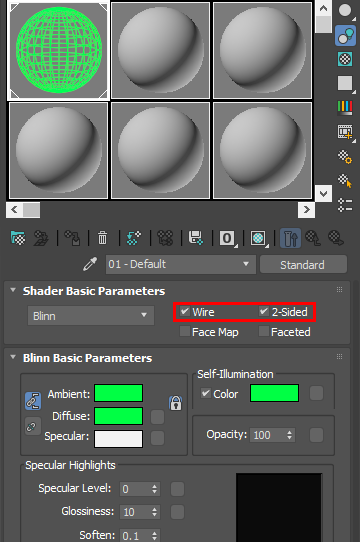
Task: Click the Specular Level map button
Action: [177, 489]
